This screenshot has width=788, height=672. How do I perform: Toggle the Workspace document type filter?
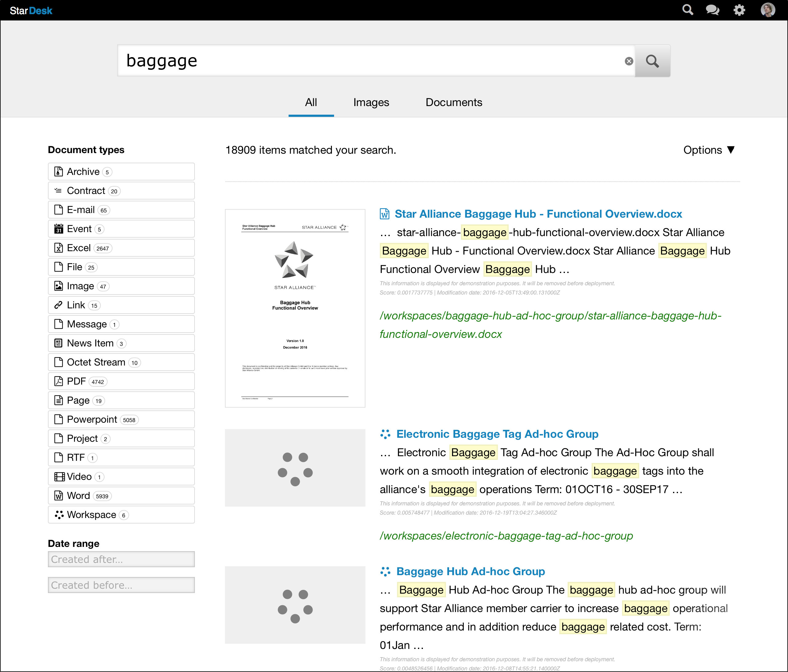coord(121,515)
